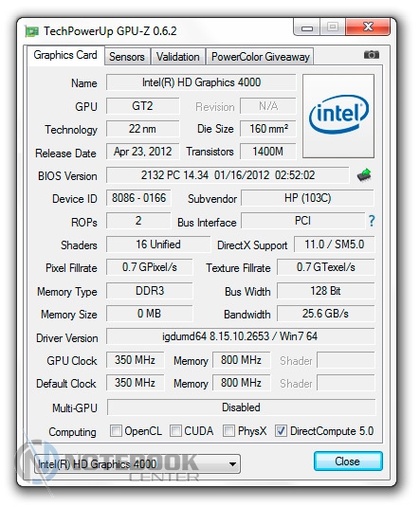
Task: Open the Validation tab
Action: click(177, 57)
